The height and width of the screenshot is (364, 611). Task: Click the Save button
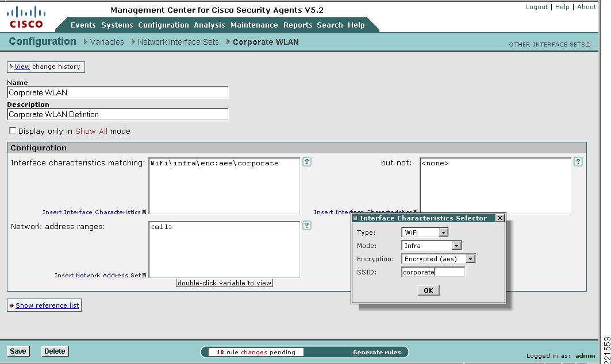click(x=18, y=351)
